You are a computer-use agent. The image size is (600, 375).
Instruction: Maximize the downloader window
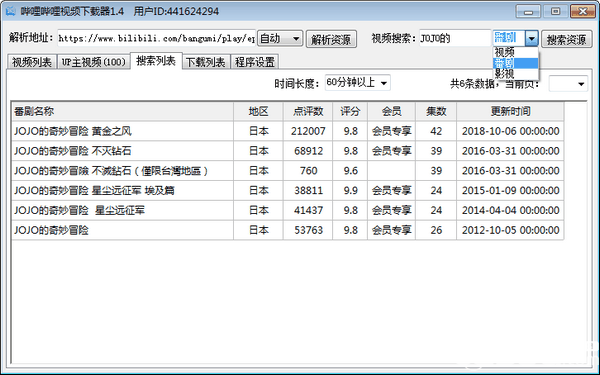point(555,11)
